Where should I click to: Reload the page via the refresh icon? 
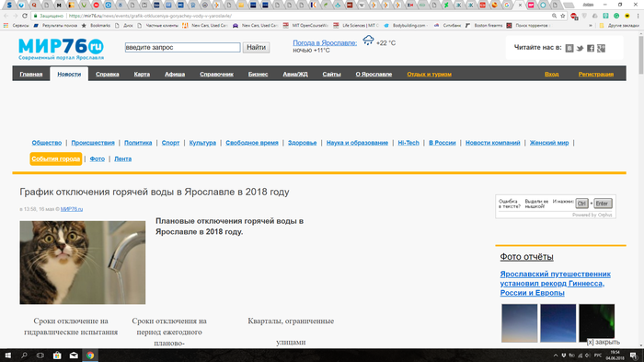point(25,16)
